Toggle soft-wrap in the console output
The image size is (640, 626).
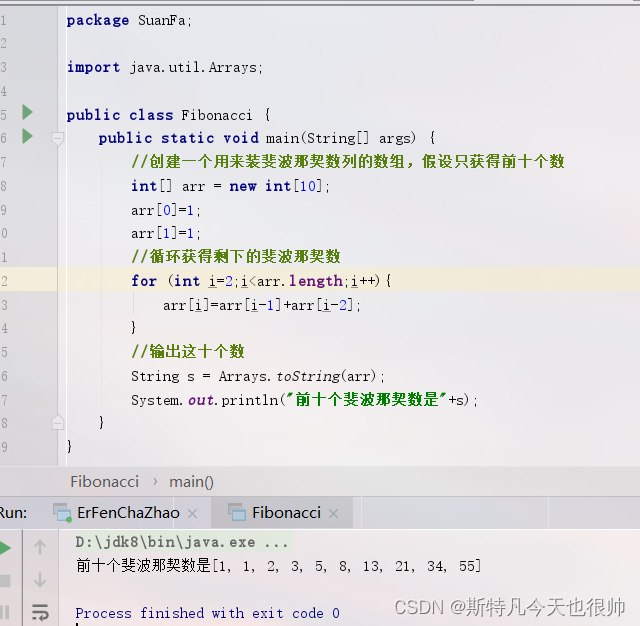[x=40, y=612]
